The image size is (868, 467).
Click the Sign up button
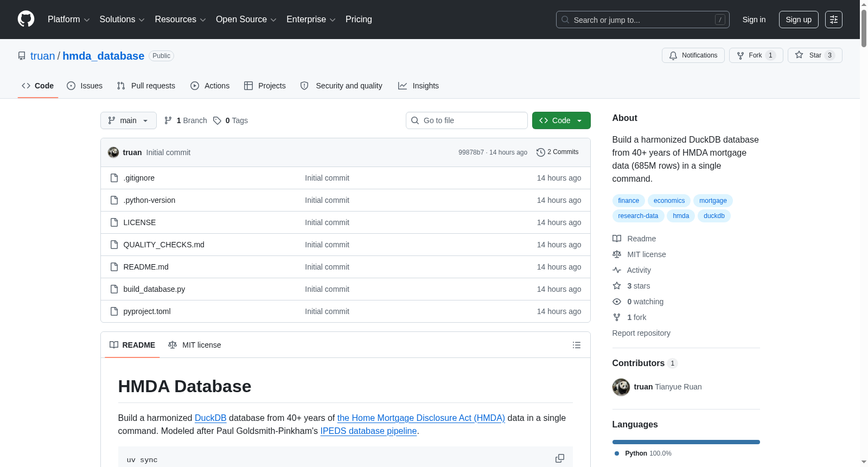[799, 20]
